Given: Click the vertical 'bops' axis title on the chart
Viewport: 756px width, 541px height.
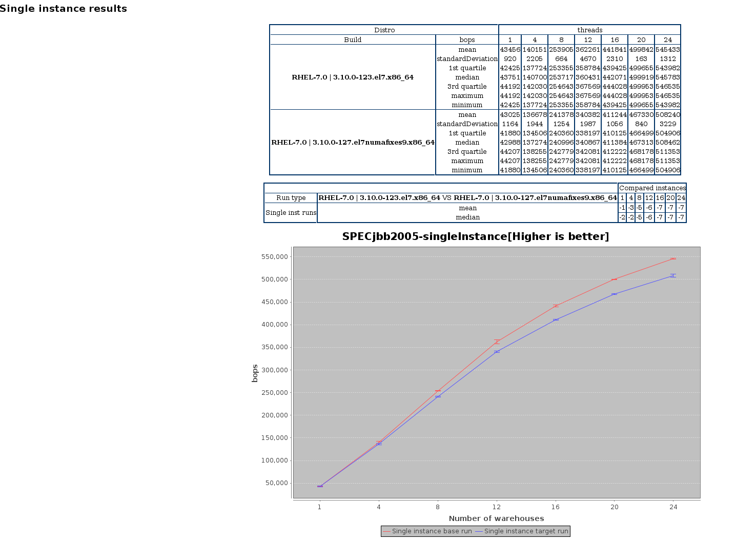Looking at the screenshot, I should pos(255,373).
